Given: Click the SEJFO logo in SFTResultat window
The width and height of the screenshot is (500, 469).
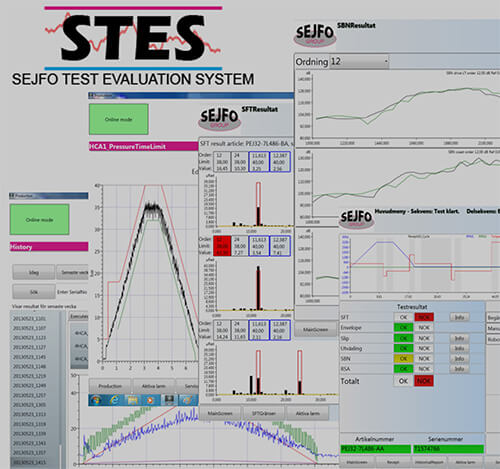Looking at the screenshot, I should pos(219,119).
